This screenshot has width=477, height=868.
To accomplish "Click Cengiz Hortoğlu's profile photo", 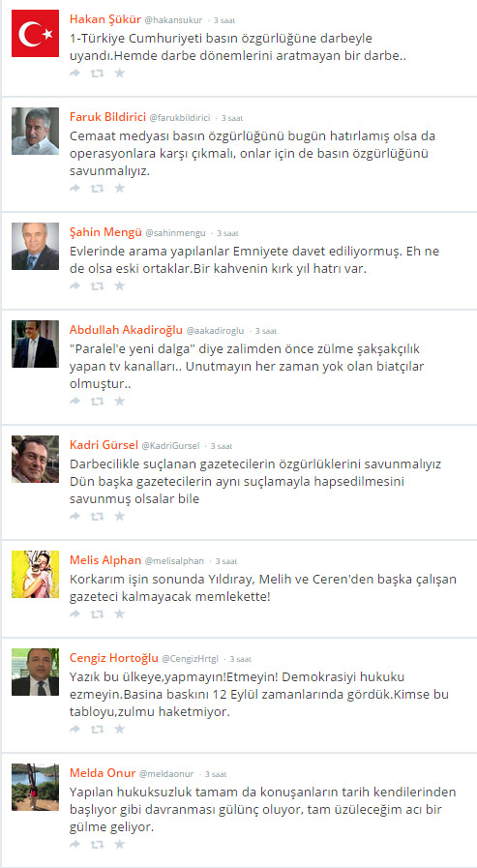I will [35, 672].
